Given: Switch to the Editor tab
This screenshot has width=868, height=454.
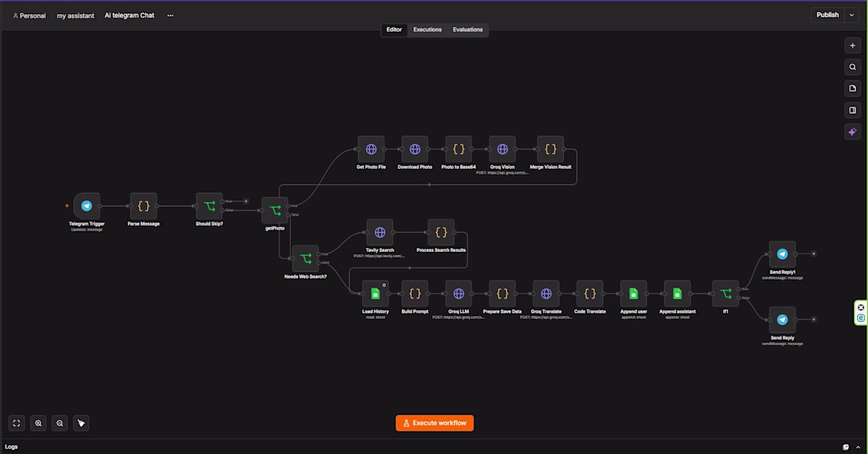Looking at the screenshot, I should (x=394, y=30).
